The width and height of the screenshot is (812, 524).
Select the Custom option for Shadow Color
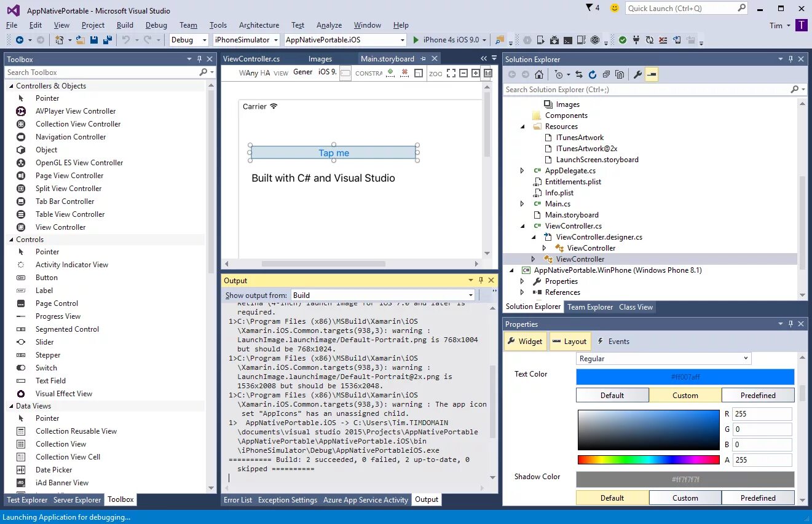coord(685,498)
